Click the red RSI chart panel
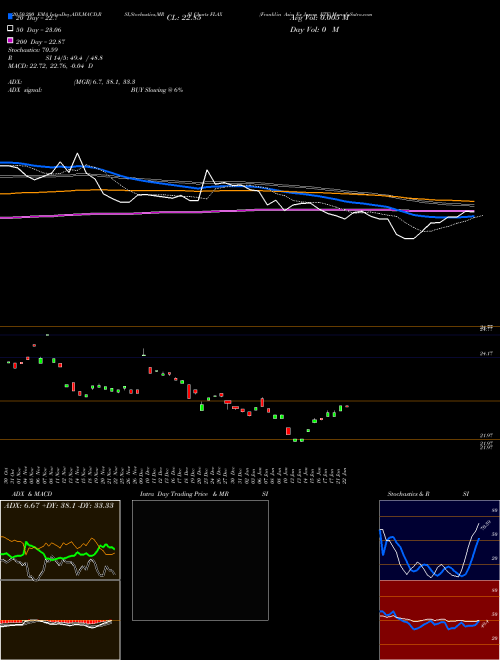The image size is (500, 660). [x=439, y=620]
